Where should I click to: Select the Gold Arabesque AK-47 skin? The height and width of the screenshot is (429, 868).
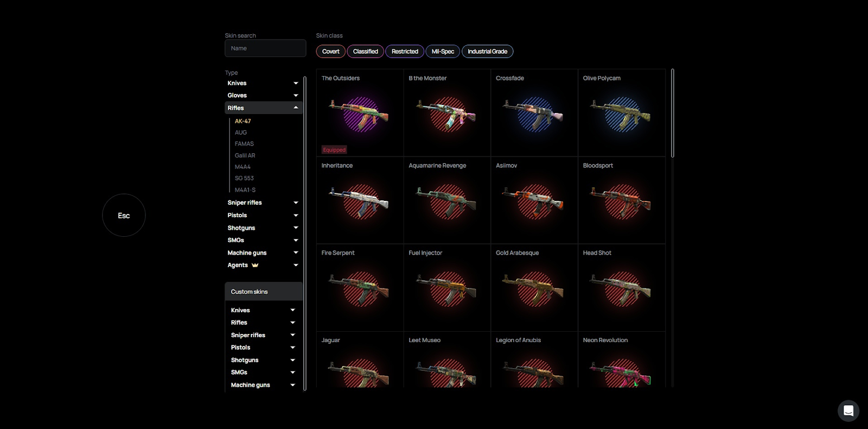coord(534,288)
